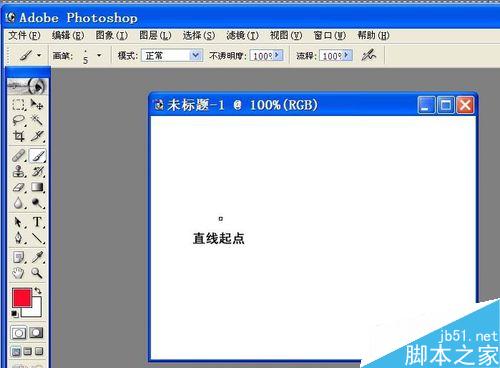Open the 图层(L) menu
Image resolution: width=500 pixels, height=368 pixels.
pos(155,35)
